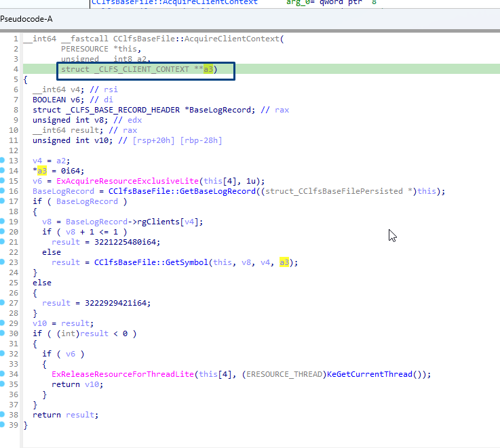Click BOOLEAN keyword on line 7
This screenshot has height=448, width=500.
click(49, 100)
